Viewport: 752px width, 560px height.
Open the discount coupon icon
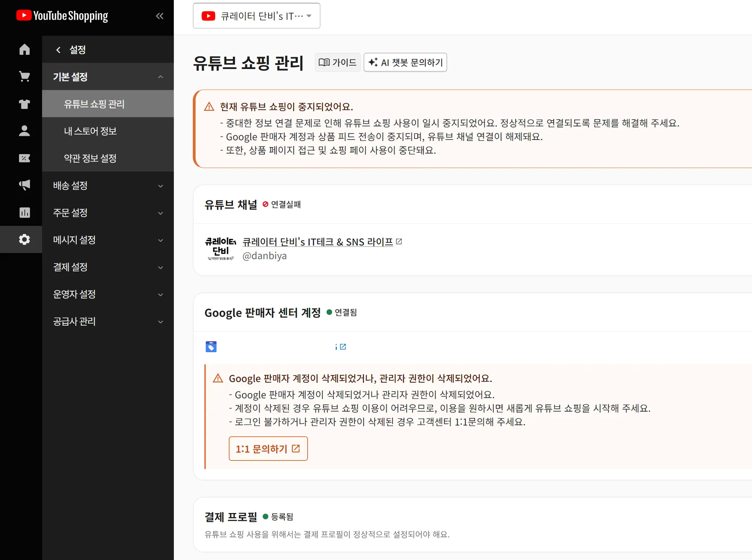coord(24,158)
